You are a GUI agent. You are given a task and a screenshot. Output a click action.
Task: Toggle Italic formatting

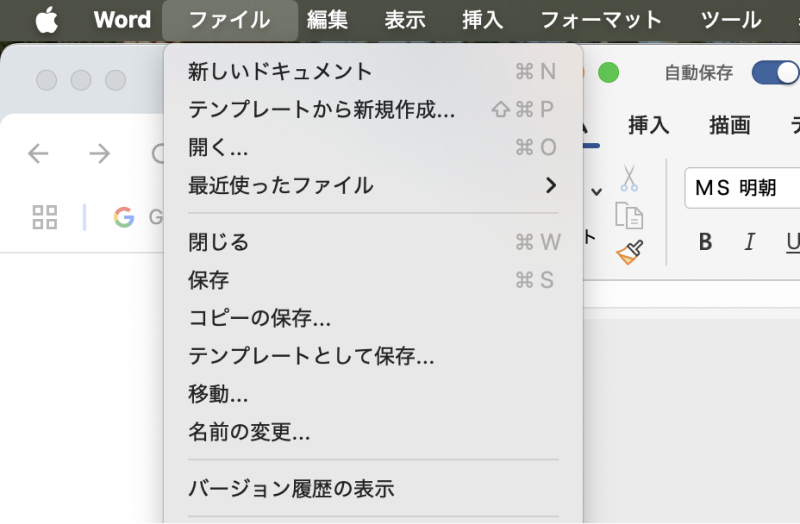click(749, 242)
